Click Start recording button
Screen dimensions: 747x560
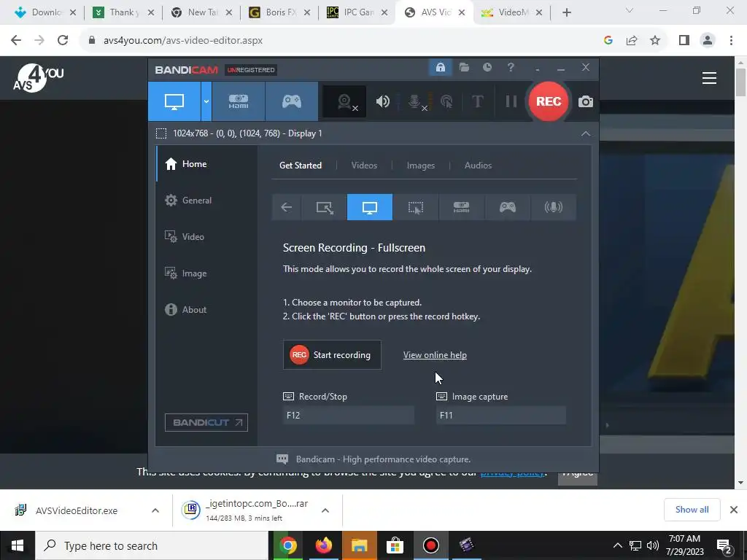tap(332, 355)
